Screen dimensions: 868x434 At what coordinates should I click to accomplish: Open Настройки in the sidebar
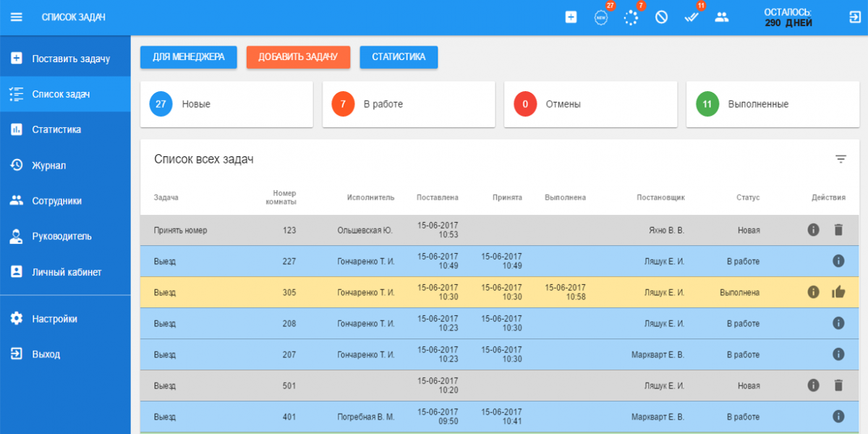[x=65, y=318]
